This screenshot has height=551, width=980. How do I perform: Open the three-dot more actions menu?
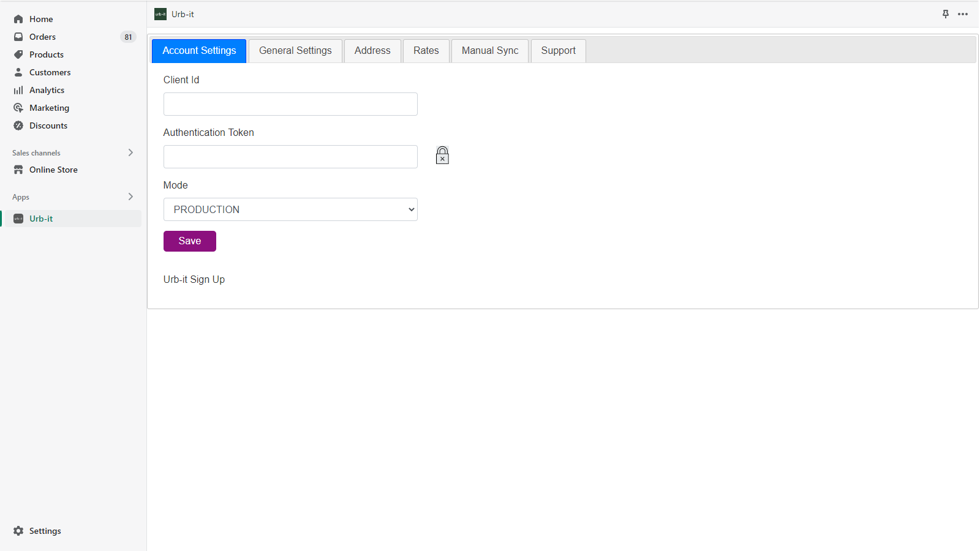[x=963, y=14]
